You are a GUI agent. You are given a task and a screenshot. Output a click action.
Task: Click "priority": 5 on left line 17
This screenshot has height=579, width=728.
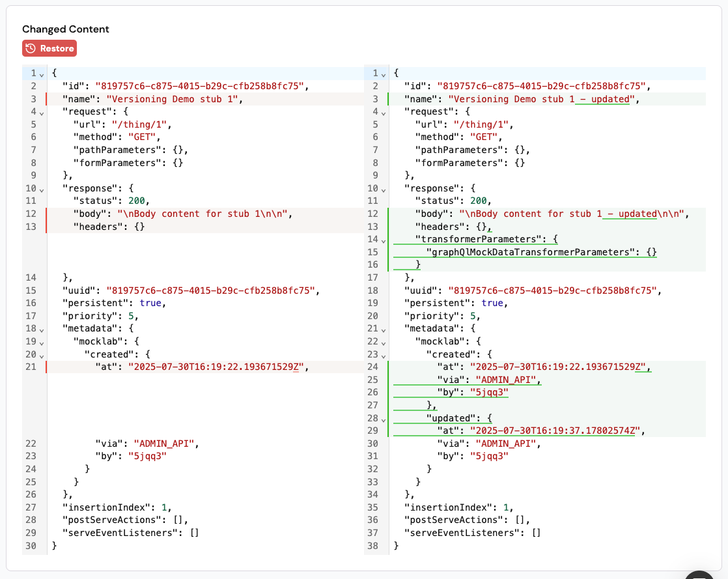[x=100, y=316]
